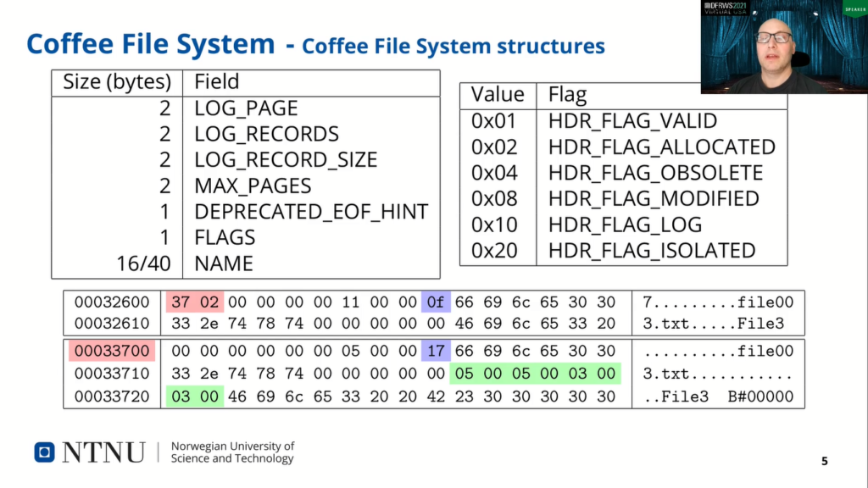Click the slide page number 5
The image size is (868, 488).
(824, 461)
